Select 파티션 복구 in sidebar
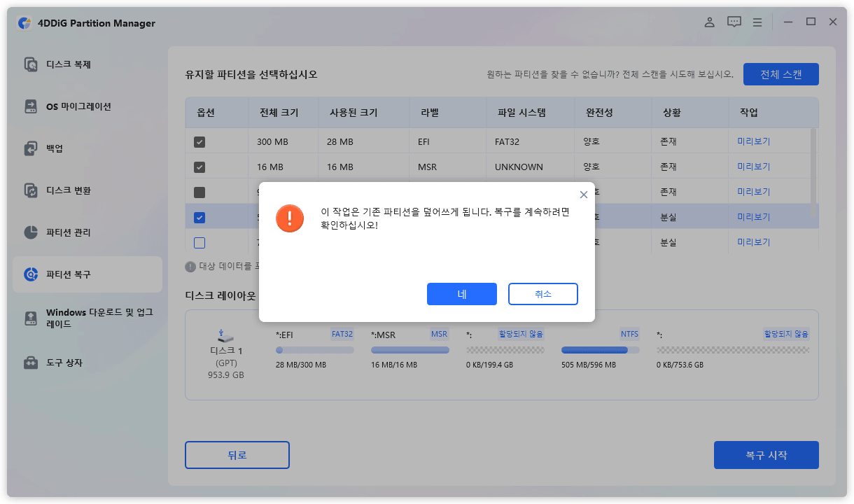The height and width of the screenshot is (504, 854). tap(87, 274)
